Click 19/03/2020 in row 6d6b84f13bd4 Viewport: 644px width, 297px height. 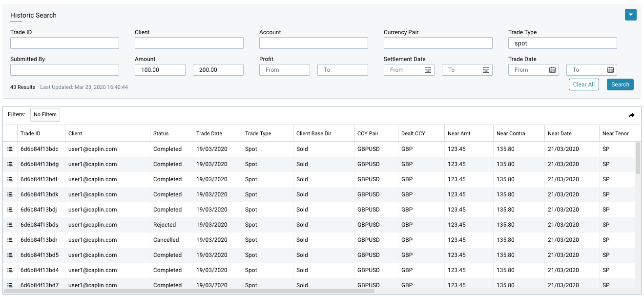pos(212,270)
